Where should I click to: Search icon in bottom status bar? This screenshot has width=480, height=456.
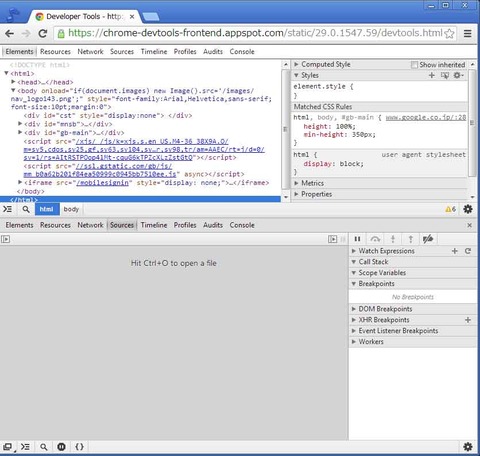(44, 447)
